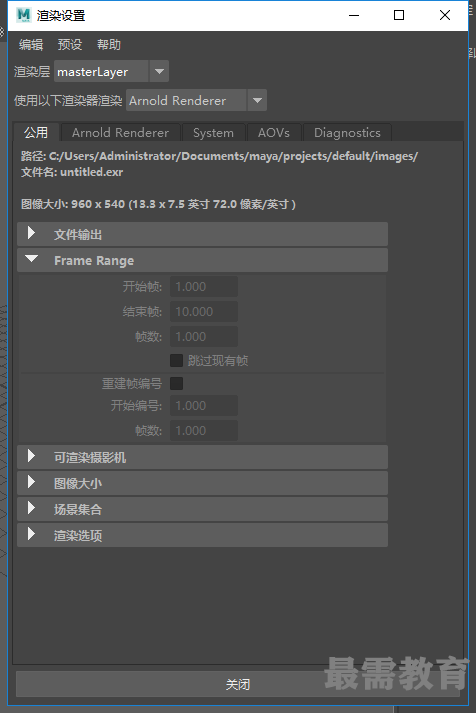Close the 渲染设置 window with X
The height and width of the screenshot is (713, 476).
coord(445,15)
